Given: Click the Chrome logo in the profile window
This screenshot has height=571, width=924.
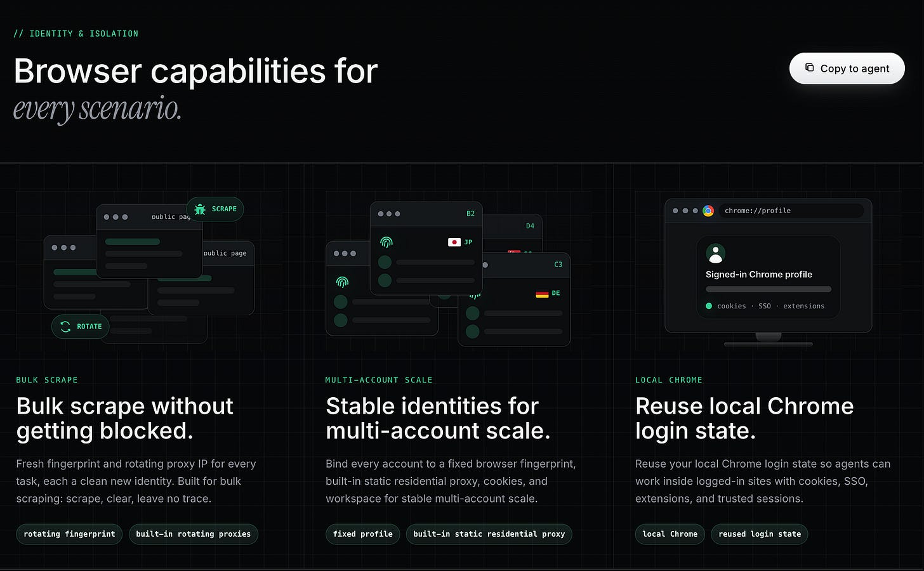Looking at the screenshot, I should (x=708, y=211).
